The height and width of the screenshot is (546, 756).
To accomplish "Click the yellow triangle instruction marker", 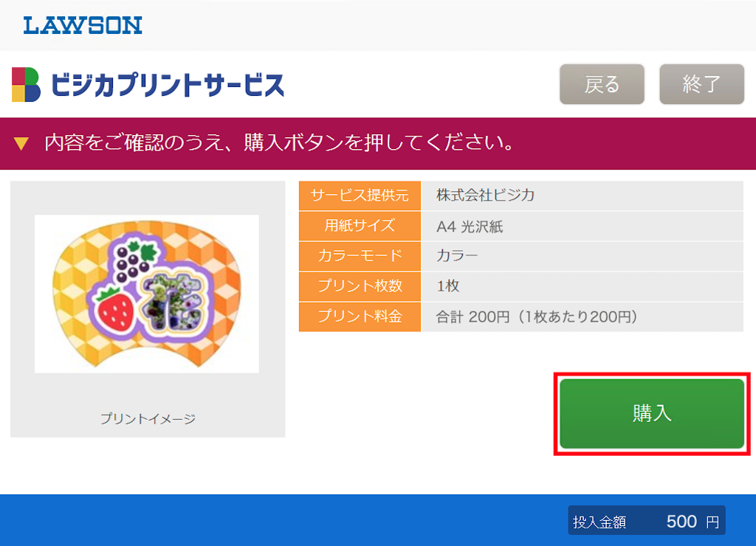I will [21, 143].
